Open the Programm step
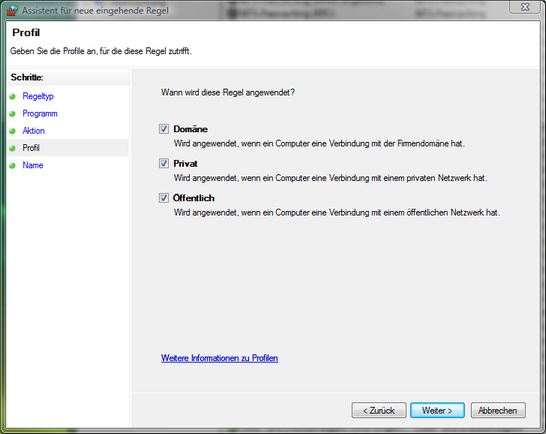This screenshot has width=546, height=434. 40,114
